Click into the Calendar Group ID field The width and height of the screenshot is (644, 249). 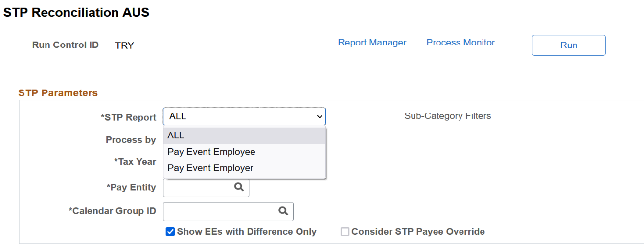[x=220, y=211]
